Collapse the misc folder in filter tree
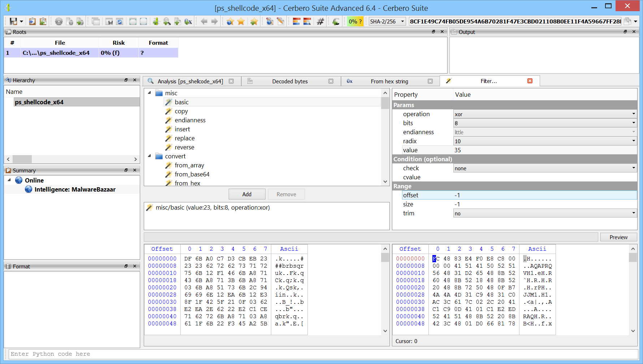 coord(150,93)
